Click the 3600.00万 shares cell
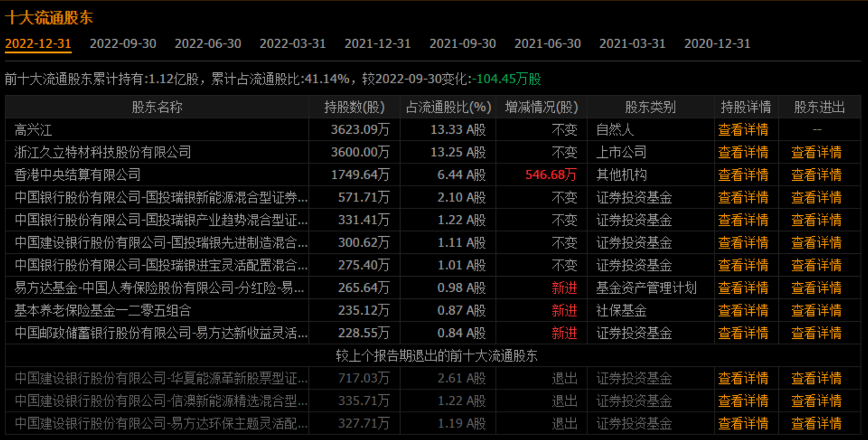The height and width of the screenshot is (440, 868). click(x=360, y=152)
